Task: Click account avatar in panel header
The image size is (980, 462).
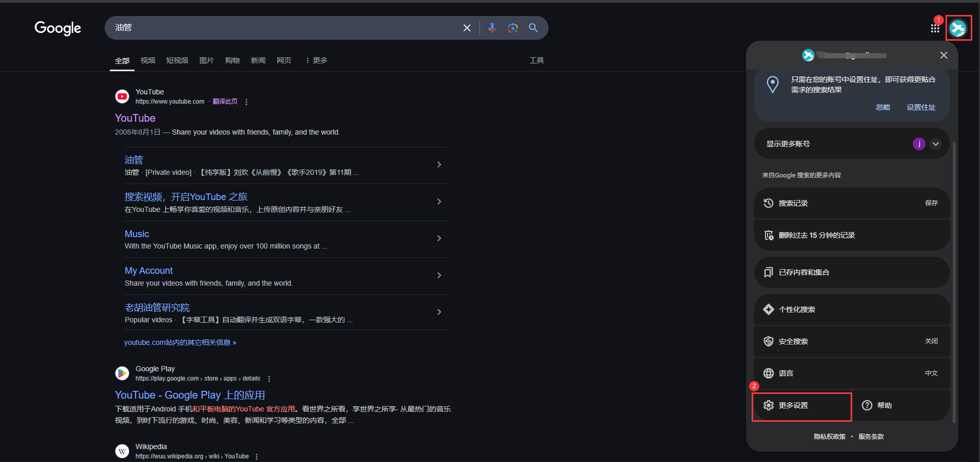Action: (x=808, y=55)
